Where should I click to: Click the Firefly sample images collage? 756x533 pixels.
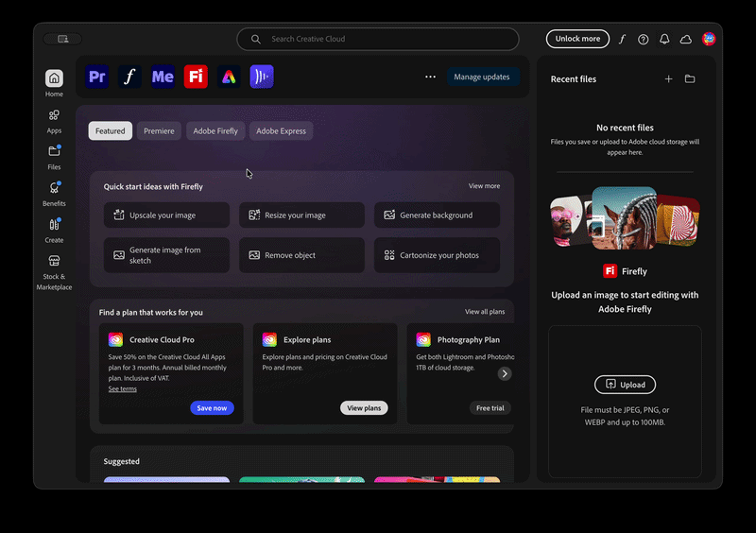(x=625, y=218)
